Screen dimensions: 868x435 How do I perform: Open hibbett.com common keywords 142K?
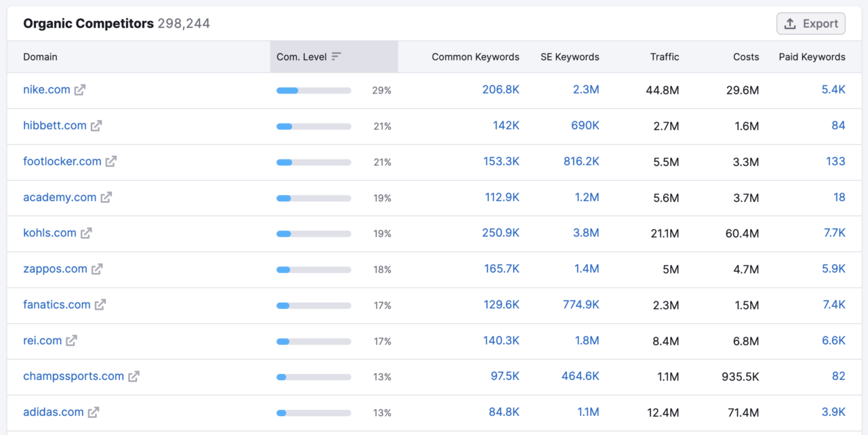507,125
